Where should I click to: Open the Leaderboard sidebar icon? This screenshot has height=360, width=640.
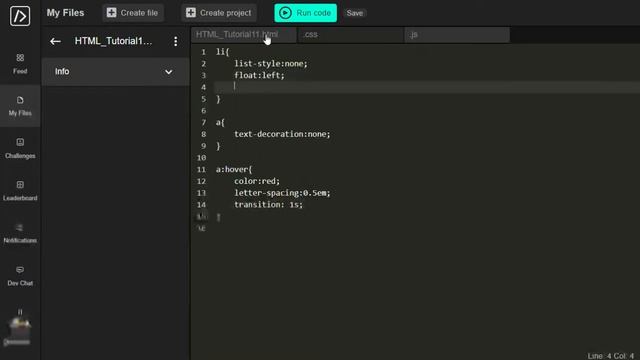click(20, 184)
